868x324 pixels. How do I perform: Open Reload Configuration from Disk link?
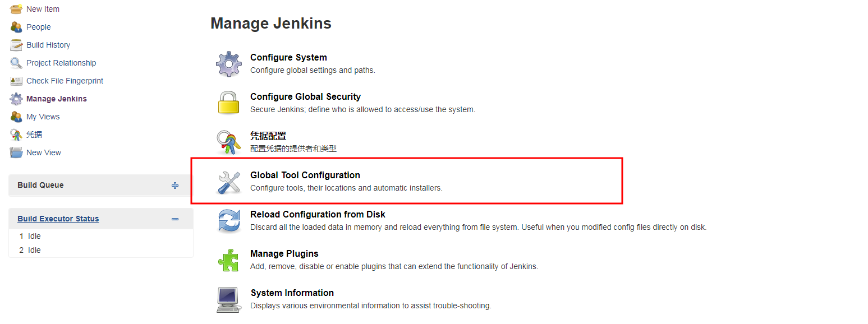318,214
